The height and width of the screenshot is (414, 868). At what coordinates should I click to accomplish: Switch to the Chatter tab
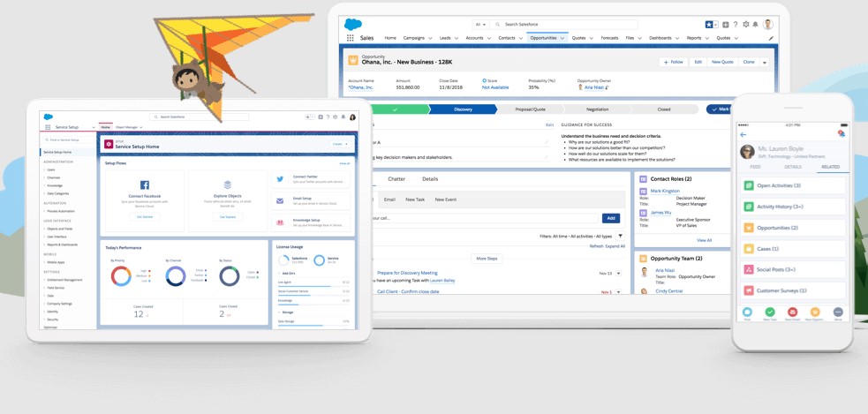point(396,179)
